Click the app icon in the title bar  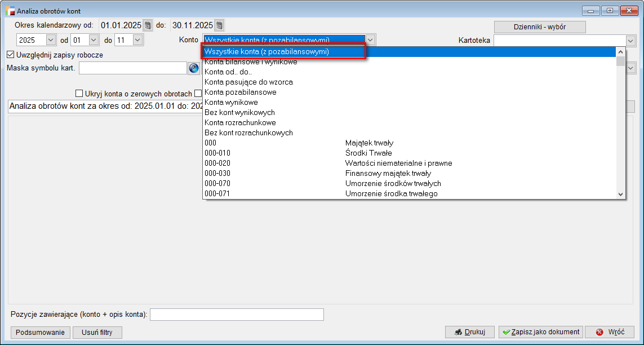pyautogui.click(x=10, y=11)
